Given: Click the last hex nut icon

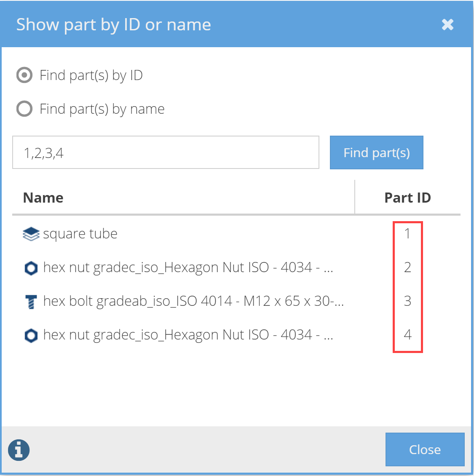Looking at the screenshot, I should (31, 335).
